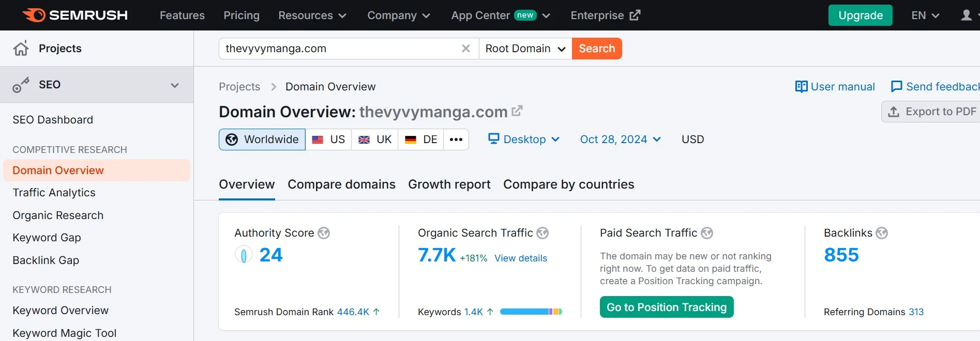The image size is (980, 341).
Task: Click the Germany flag icon
Action: (411, 140)
